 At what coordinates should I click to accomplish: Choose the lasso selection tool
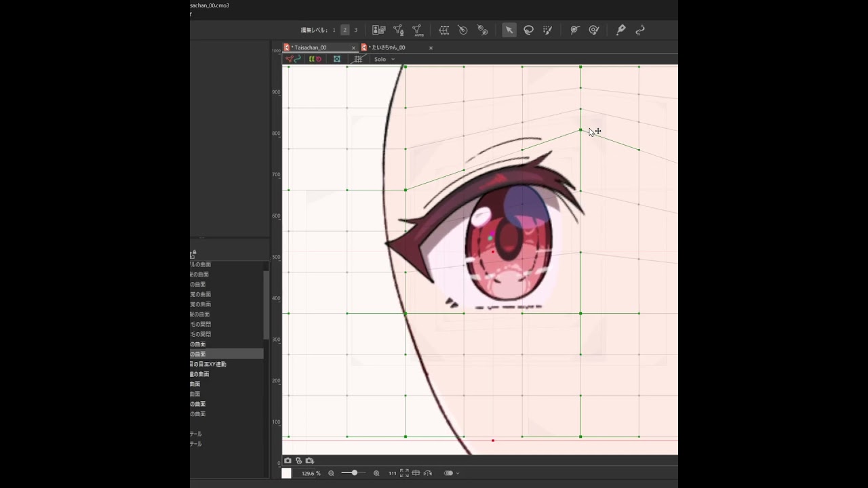click(528, 30)
